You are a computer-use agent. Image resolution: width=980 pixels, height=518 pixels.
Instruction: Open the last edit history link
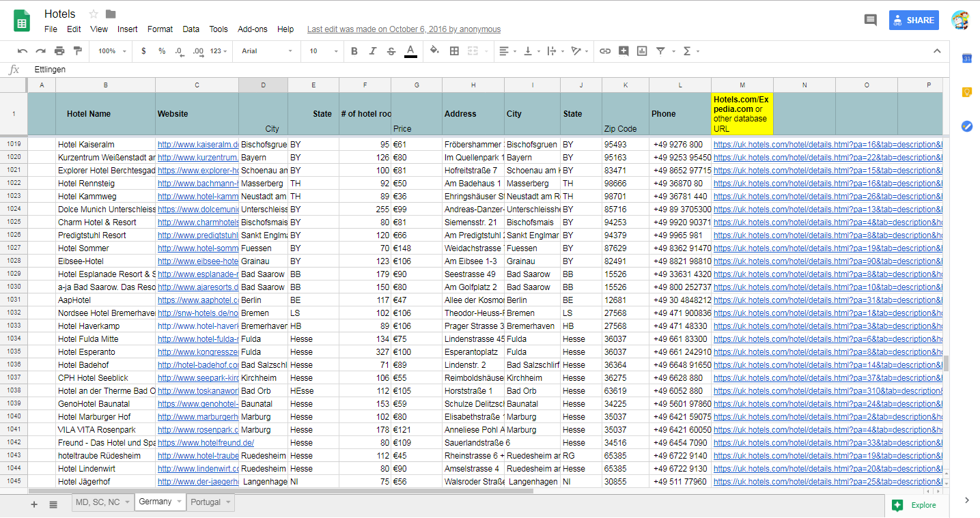[404, 29]
